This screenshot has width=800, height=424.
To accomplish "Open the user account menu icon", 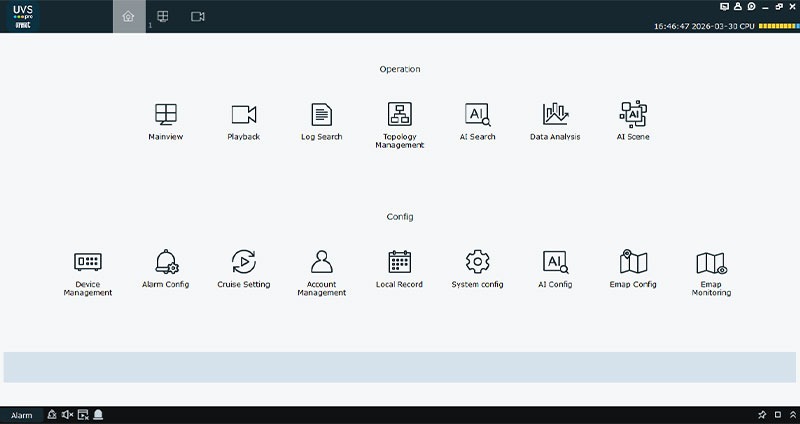I will pyautogui.click(x=737, y=6).
